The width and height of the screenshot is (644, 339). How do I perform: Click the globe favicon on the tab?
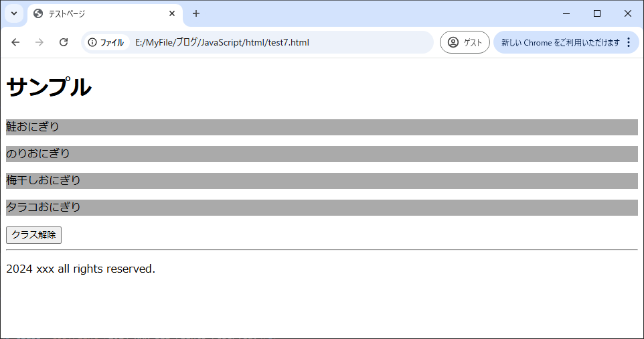[x=38, y=13]
